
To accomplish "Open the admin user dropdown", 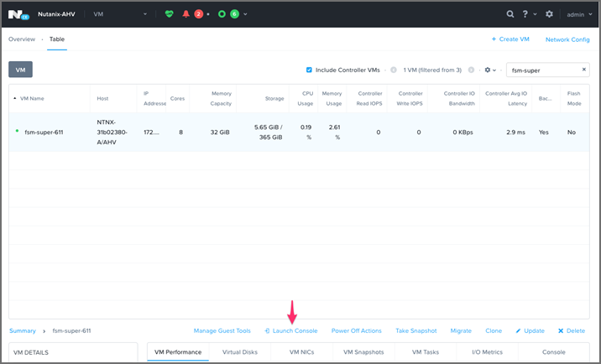I will 579,14.
